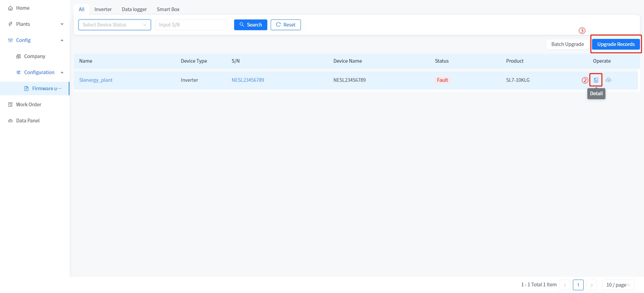
Task: Switch to the Data logger tab
Action: 134,9
